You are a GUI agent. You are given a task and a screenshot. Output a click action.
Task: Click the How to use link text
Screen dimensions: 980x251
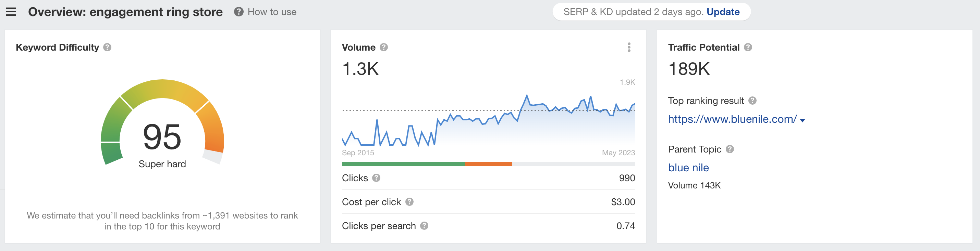[x=272, y=12]
